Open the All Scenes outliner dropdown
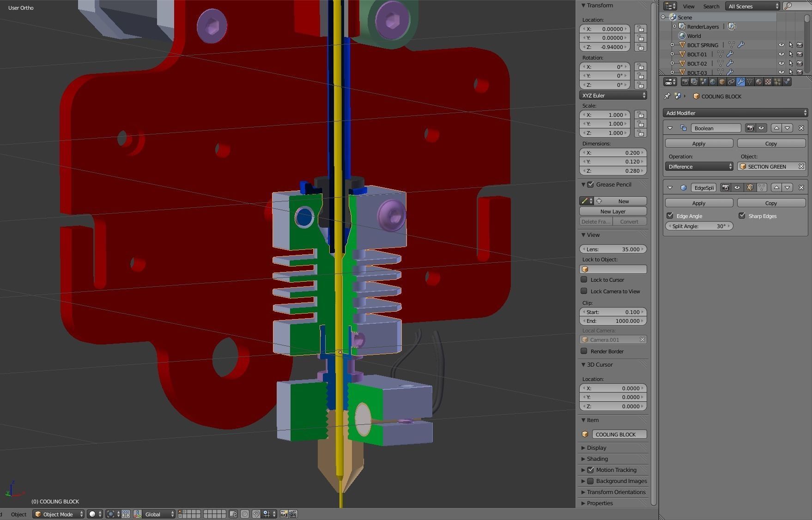Screen dimensions: 812x520 [x=753, y=6]
